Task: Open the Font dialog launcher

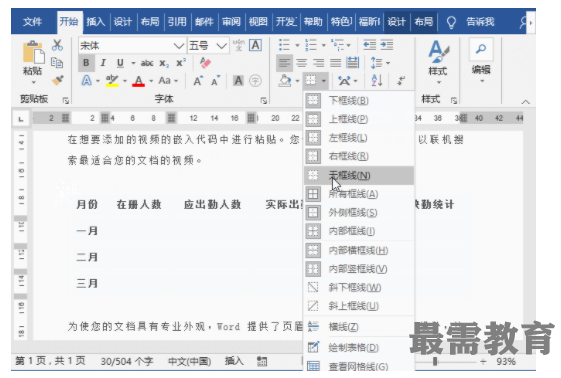Action: (x=264, y=101)
